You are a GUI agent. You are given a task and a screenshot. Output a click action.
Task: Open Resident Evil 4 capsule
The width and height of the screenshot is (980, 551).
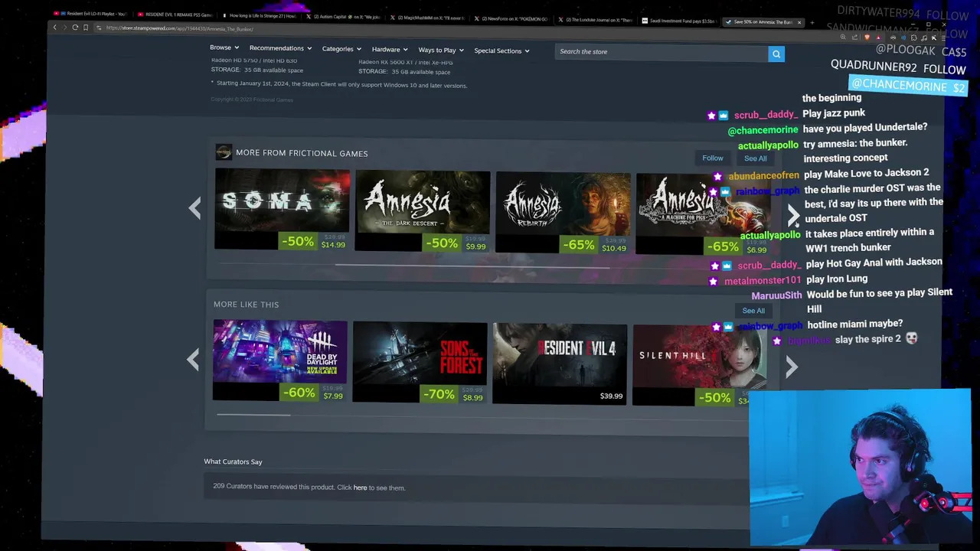pos(560,364)
